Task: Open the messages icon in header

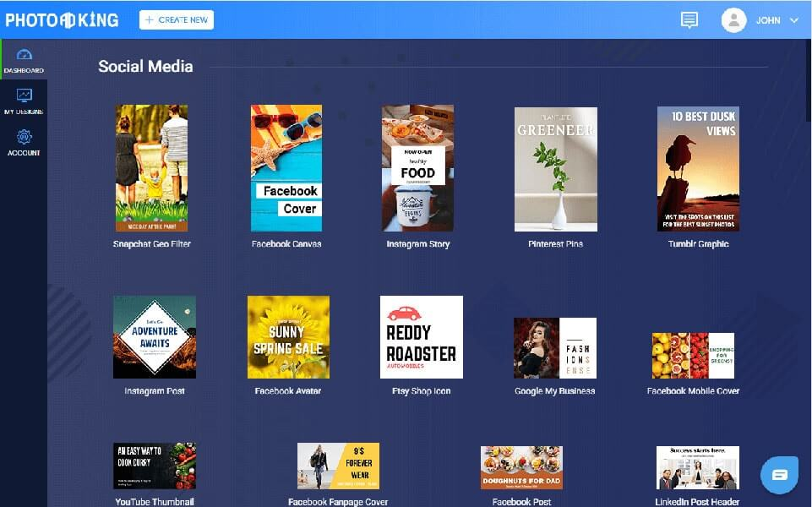Action: [x=689, y=20]
